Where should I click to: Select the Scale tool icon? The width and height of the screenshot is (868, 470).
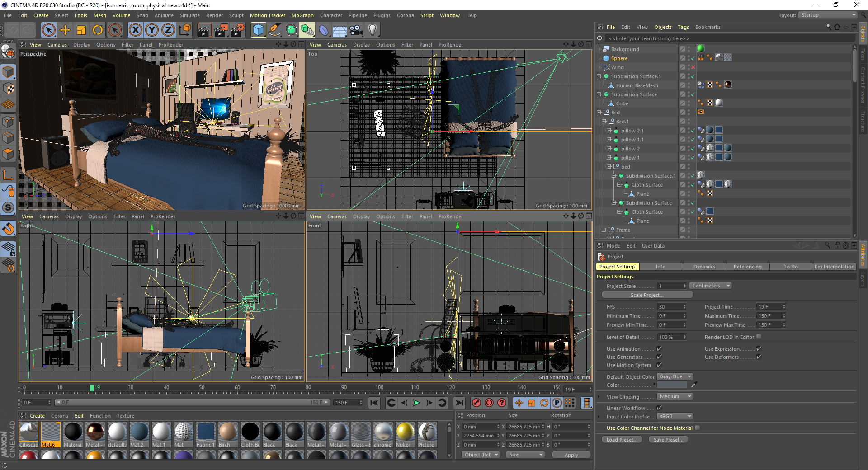click(81, 30)
